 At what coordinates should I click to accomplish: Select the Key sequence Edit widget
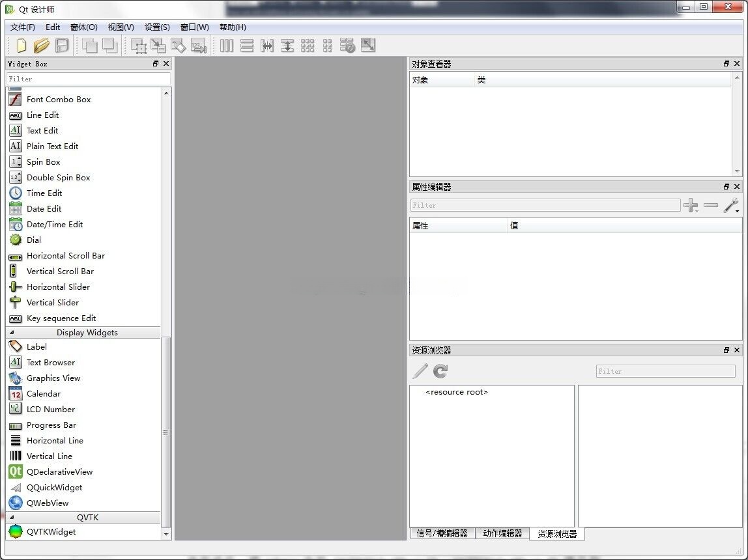(84, 318)
